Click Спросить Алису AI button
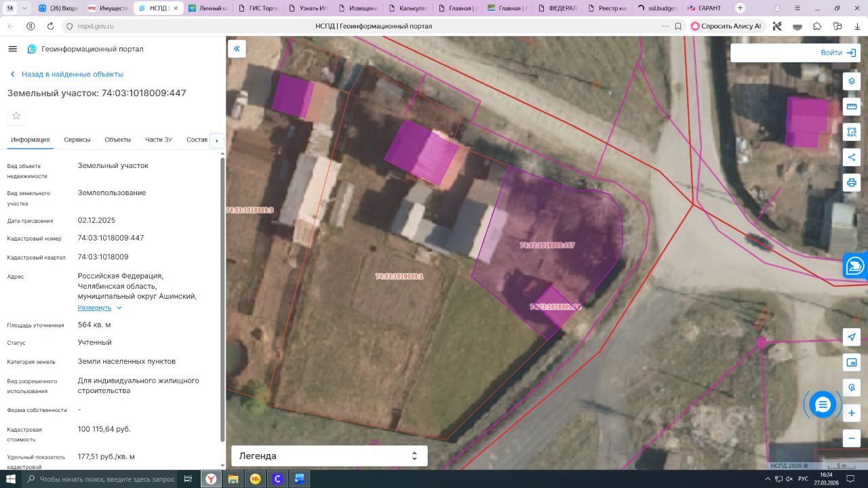Viewport: 868px width, 488px height. (x=726, y=26)
